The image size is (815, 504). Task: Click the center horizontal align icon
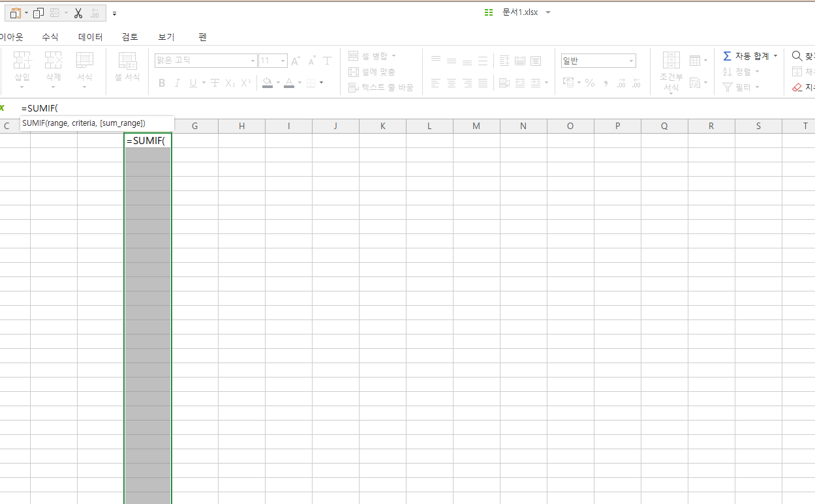click(452, 83)
